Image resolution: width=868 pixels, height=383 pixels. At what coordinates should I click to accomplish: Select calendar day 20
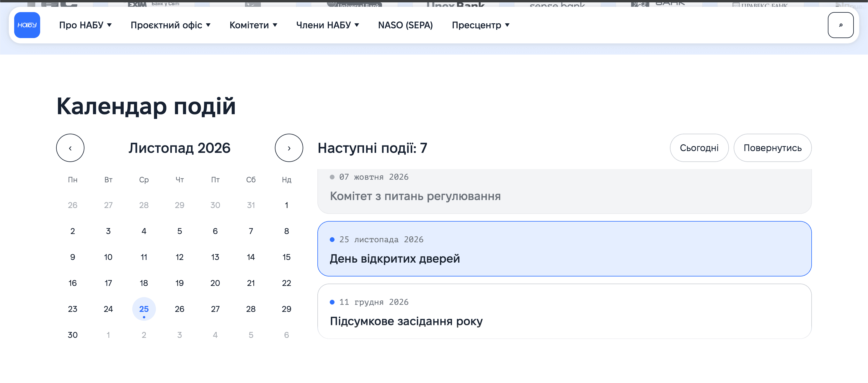click(x=215, y=283)
